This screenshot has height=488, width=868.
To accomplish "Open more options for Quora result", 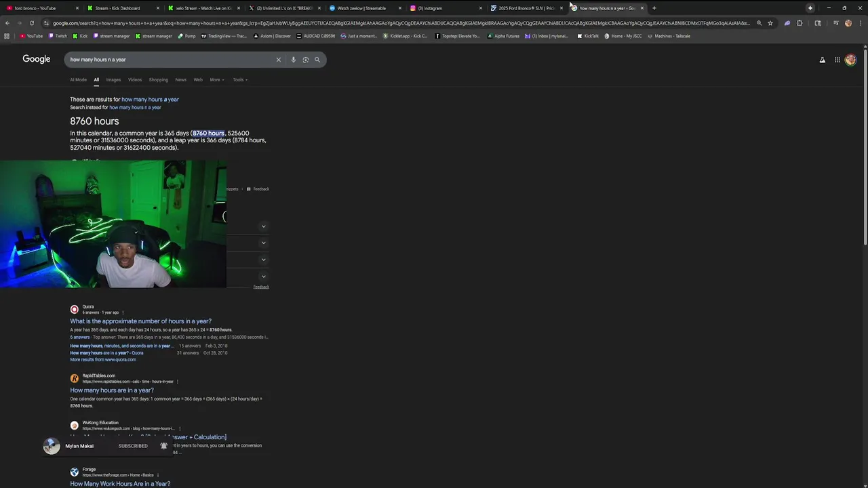I will [x=123, y=312].
